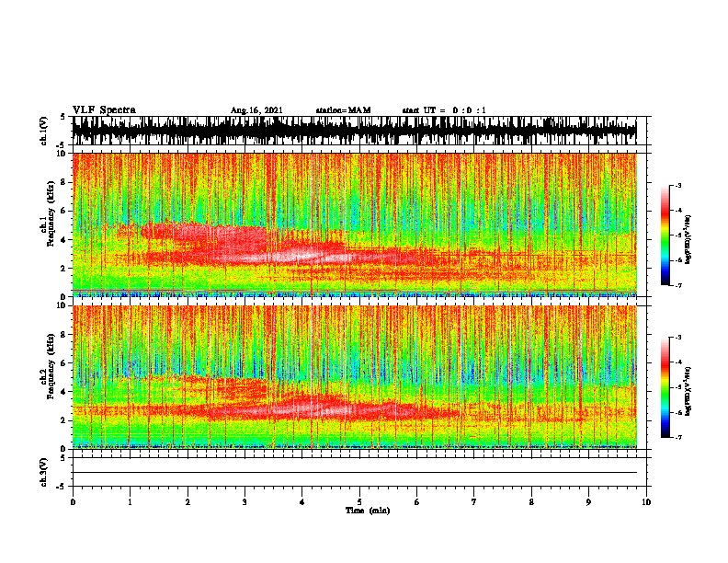The width and height of the screenshot is (728, 563).
Task: Click the 0 tick on the time axis
Action: tap(73, 502)
